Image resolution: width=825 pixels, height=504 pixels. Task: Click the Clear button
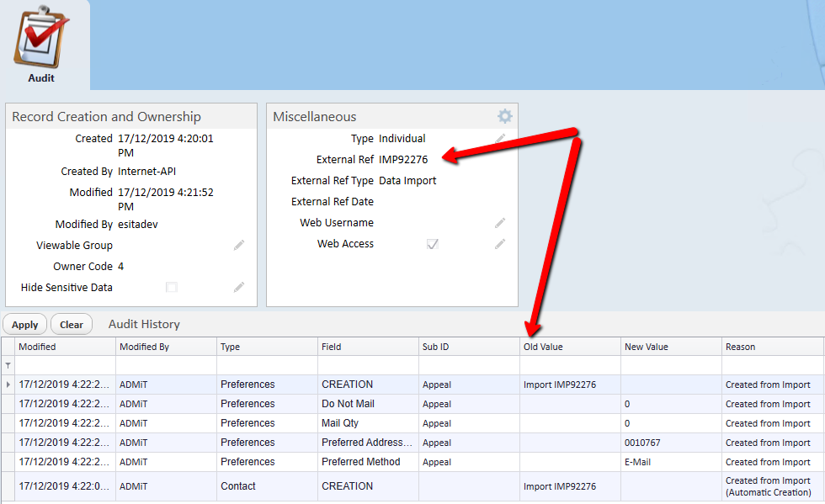click(72, 325)
